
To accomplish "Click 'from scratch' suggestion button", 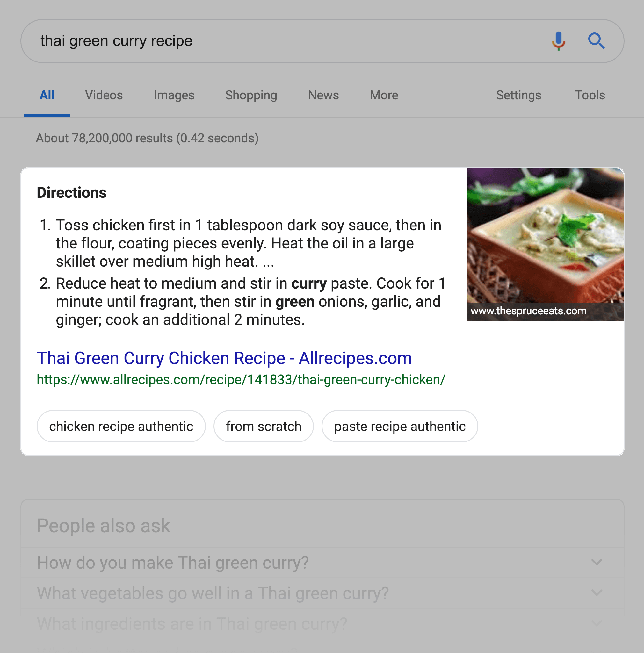I will [x=264, y=426].
